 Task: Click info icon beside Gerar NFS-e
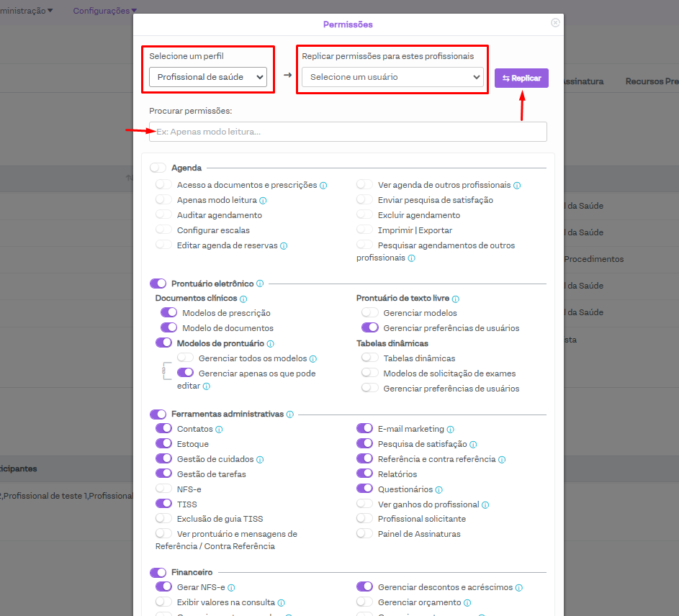point(231,588)
